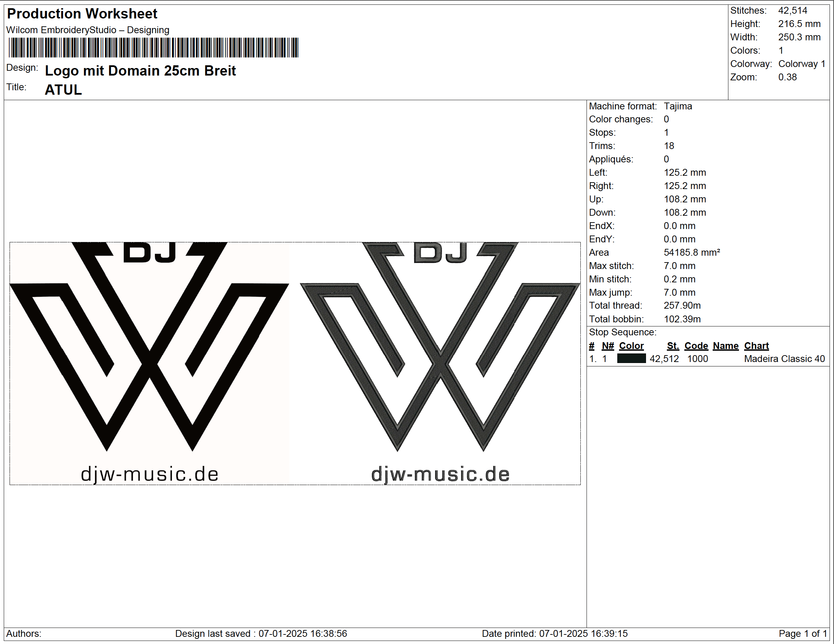Click the djw-music.de text in stitched preview
The height and width of the screenshot is (644, 834).
(440, 474)
